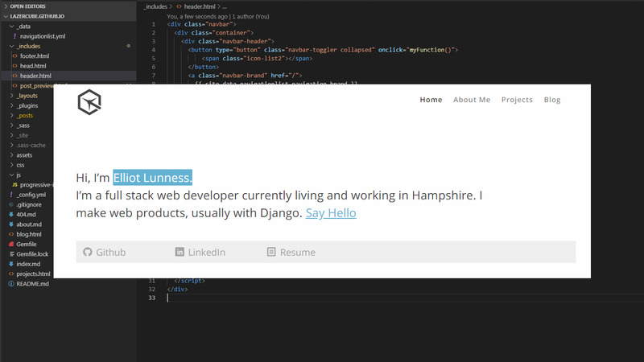The image size is (644, 362).
Task: Open the About Me nav item
Action: 472,100
